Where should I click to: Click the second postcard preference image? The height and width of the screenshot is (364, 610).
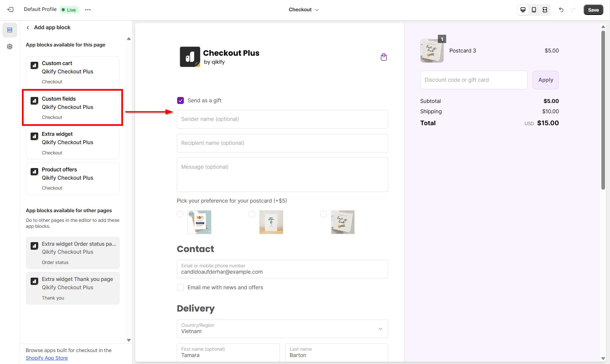tap(271, 222)
